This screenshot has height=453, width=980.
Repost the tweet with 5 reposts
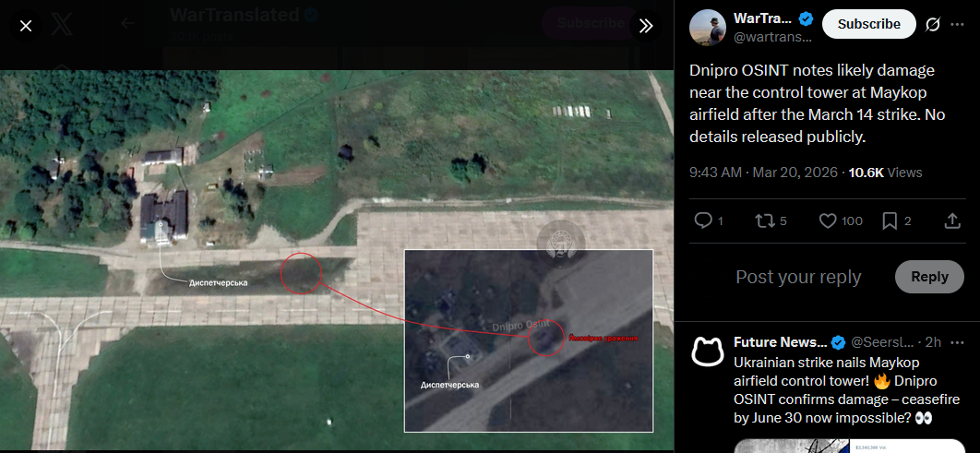coord(764,221)
